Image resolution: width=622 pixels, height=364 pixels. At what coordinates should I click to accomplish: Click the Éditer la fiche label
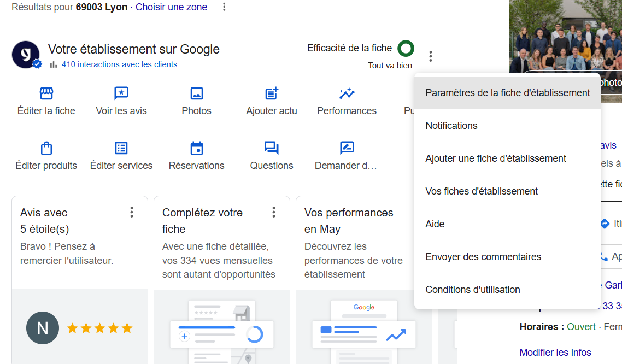(46, 111)
